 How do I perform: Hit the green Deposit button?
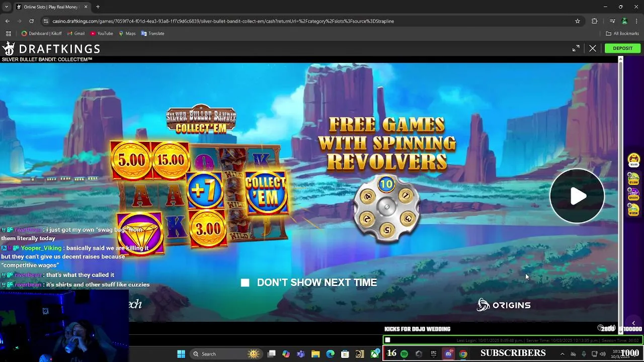click(622, 48)
